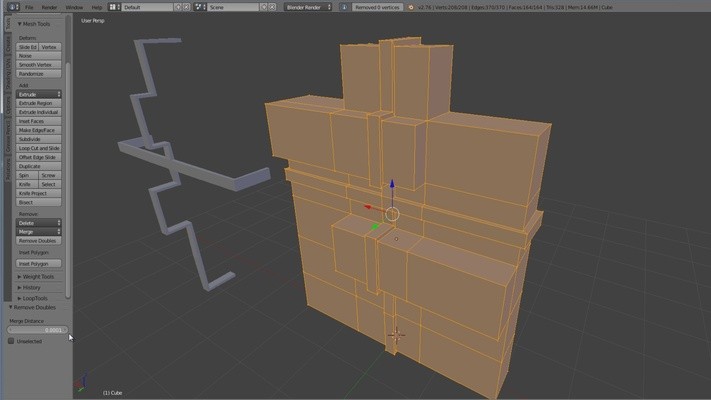Click the Select knife button
Image resolution: width=711 pixels, height=400 pixels.
[50, 184]
